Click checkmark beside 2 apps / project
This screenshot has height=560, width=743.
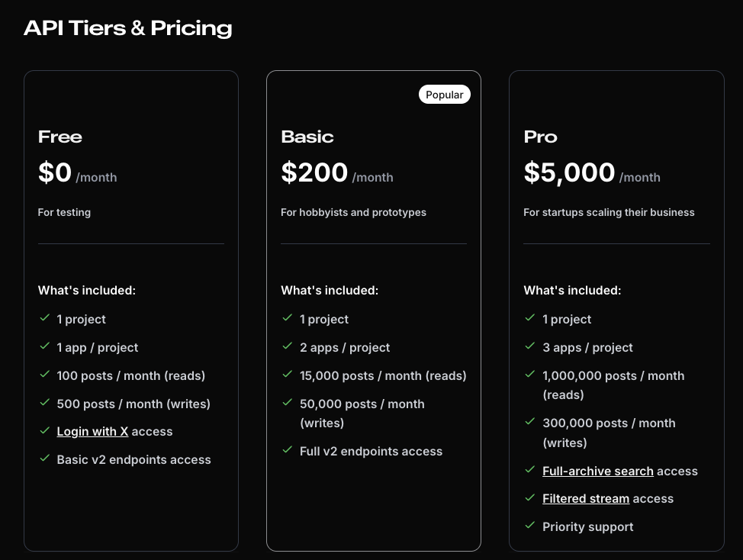coord(288,346)
